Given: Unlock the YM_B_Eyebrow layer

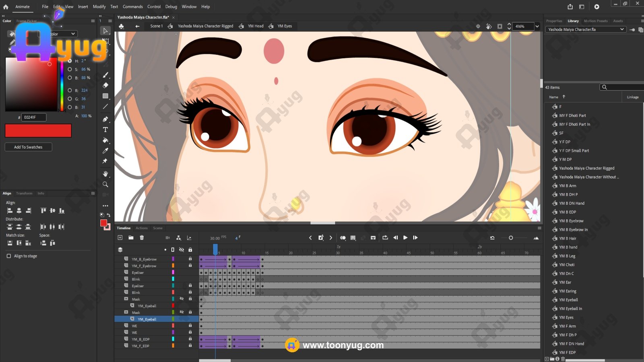Looking at the screenshot, I should (190, 259).
